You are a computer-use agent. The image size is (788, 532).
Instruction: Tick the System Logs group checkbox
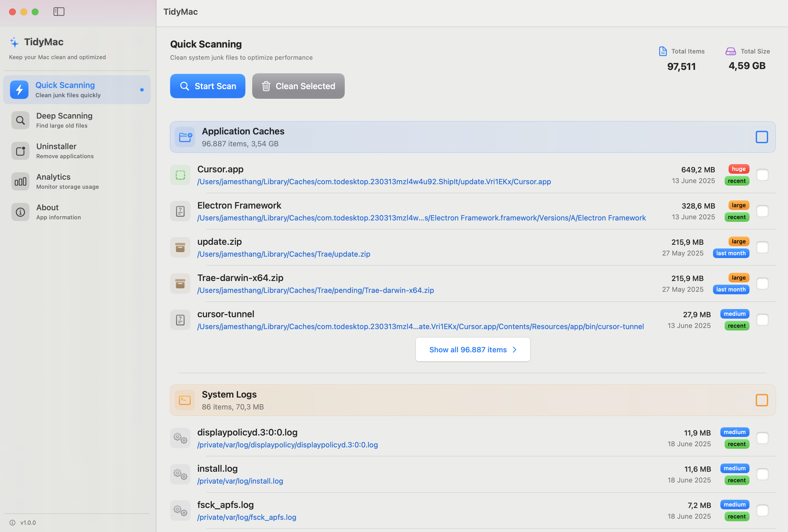[762, 400]
